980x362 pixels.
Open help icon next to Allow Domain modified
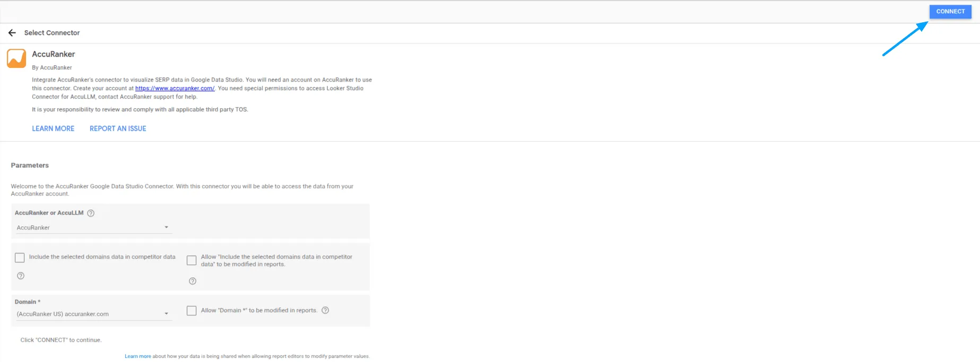pyautogui.click(x=325, y=311)
